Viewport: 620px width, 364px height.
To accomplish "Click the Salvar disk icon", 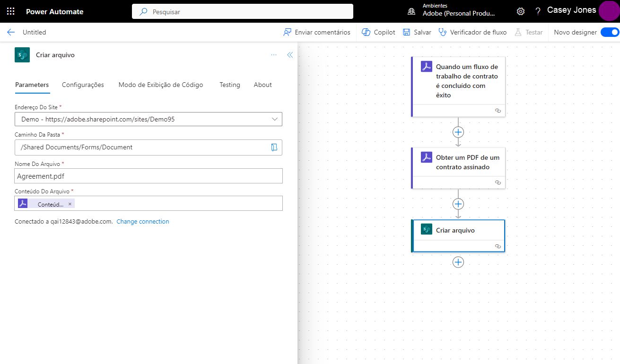I will point(406,32).
